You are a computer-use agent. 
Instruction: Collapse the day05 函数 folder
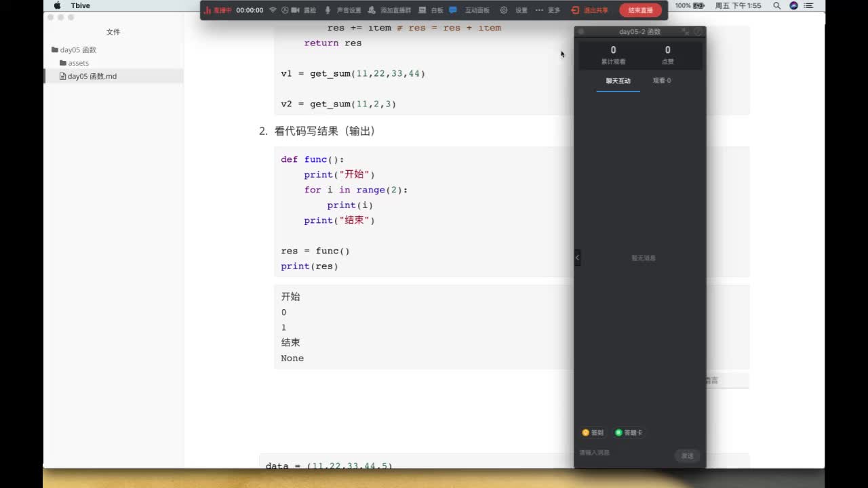tap(74, 49)
